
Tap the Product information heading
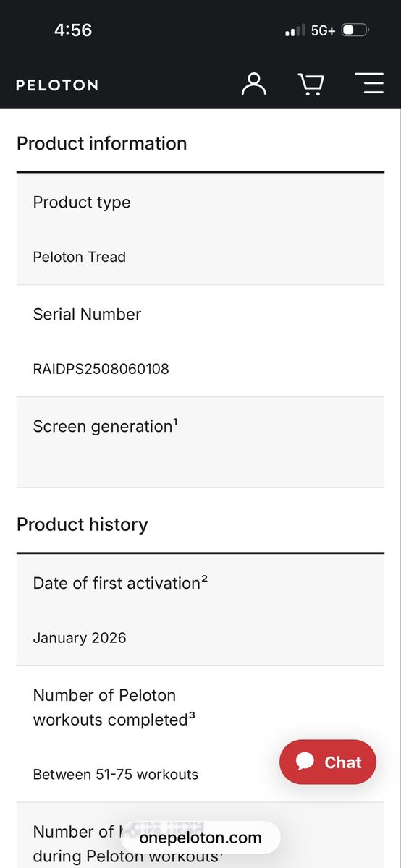(102, 143)
